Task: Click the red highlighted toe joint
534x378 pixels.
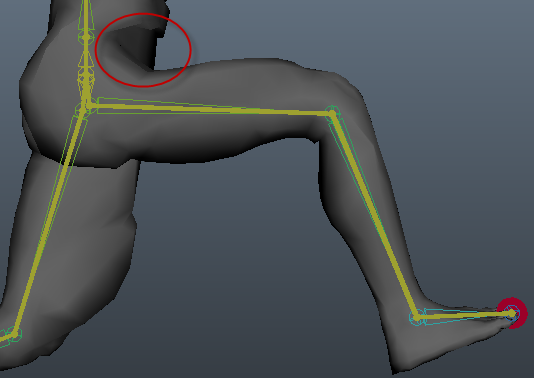Action: click(512, 313)
